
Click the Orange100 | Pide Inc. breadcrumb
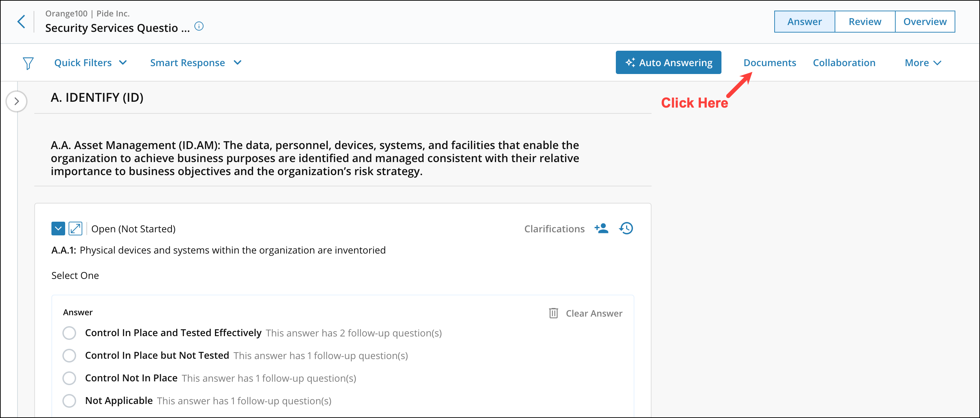[x=87, y=13]
